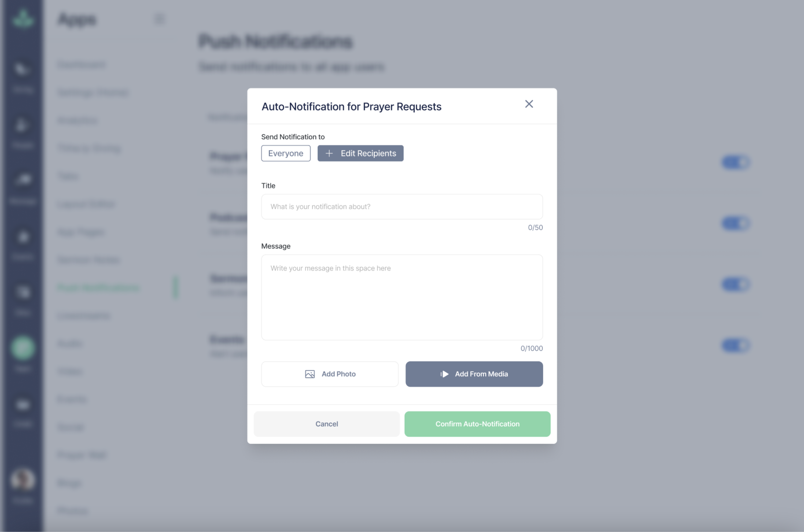Select the green circular Apps sidebar icon
The width and height of the screenshot is (804, 532).
[x=23, y=348]
